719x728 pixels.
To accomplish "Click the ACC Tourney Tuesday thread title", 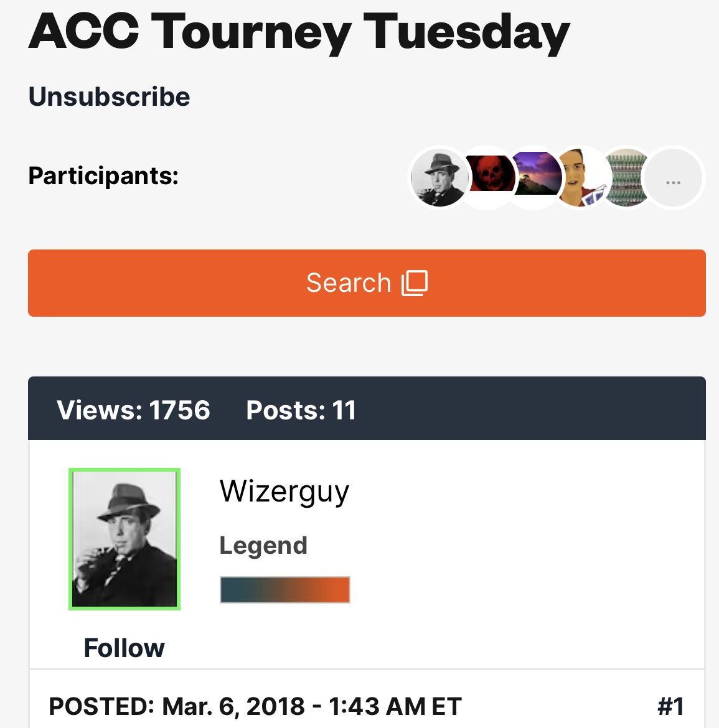I will pos(299,31).
